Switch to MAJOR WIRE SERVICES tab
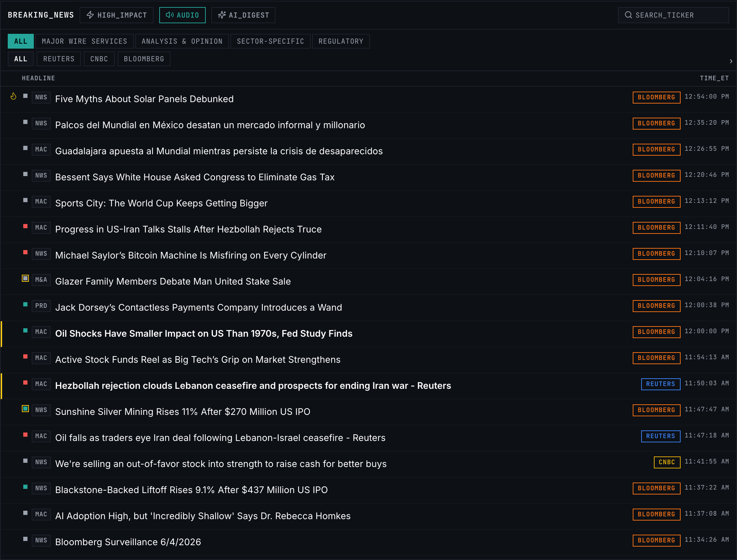Screen dimensions: 737x560 (x=85, y=41)
